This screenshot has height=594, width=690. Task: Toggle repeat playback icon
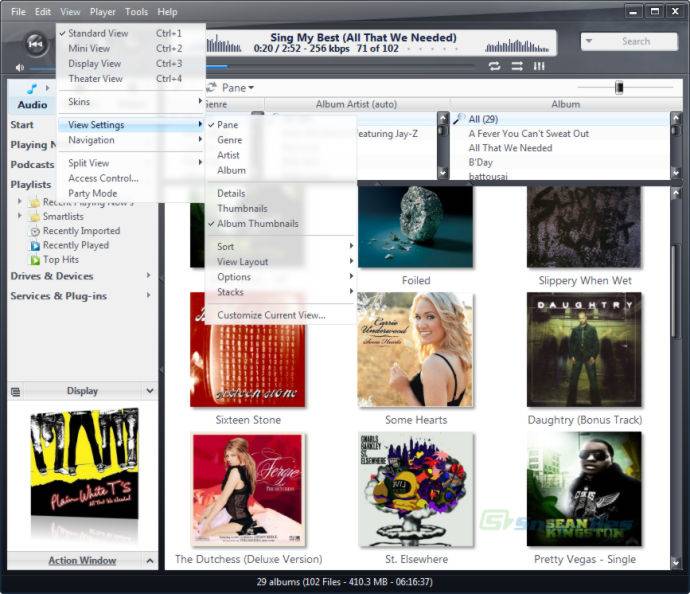pos(494,66)
